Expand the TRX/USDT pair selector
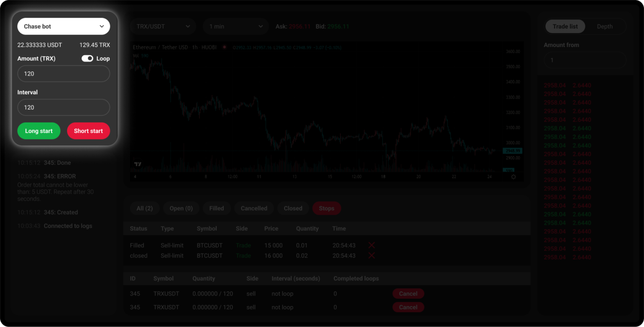644x327 pixels. [163, 26]
